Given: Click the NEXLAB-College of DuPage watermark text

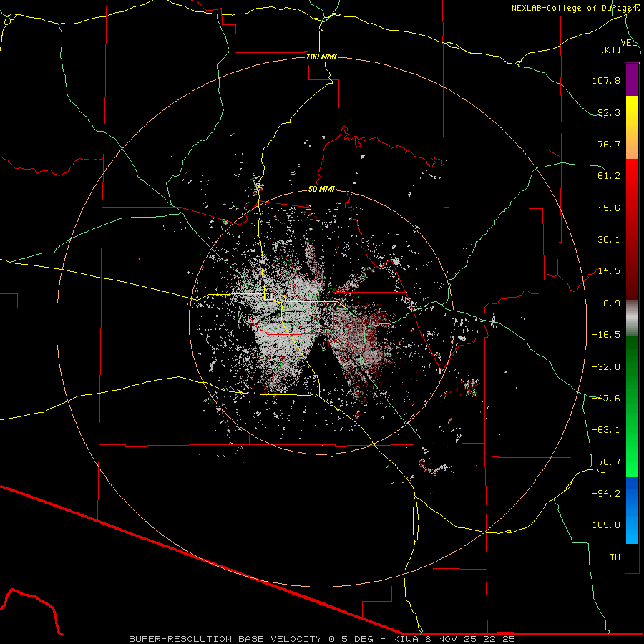Looking at the screenshot, I should (x=571, y=8).
